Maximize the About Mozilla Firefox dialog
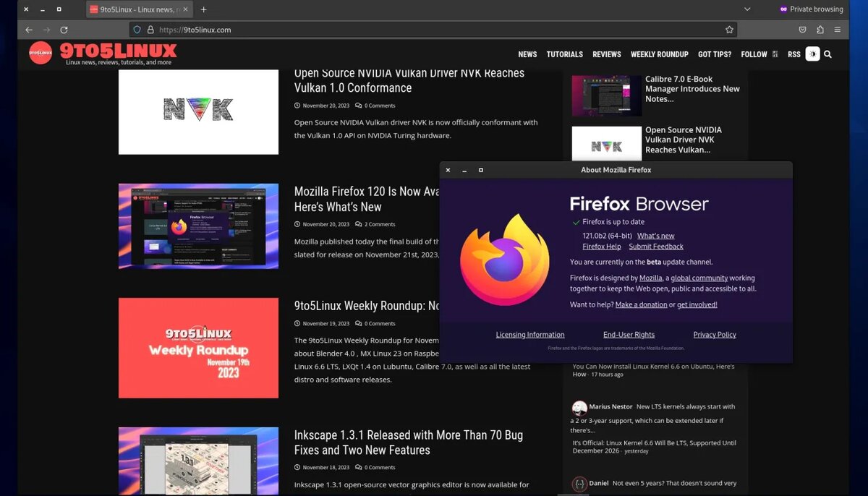The height and width of the screenshot is (496, 868). [x=481, y=170]
